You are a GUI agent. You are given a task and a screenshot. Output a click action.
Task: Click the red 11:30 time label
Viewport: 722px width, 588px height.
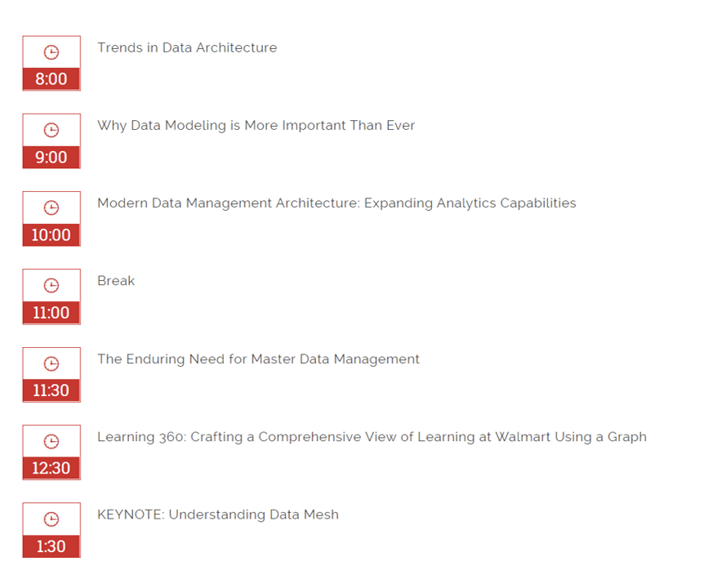tap(51, 390)
